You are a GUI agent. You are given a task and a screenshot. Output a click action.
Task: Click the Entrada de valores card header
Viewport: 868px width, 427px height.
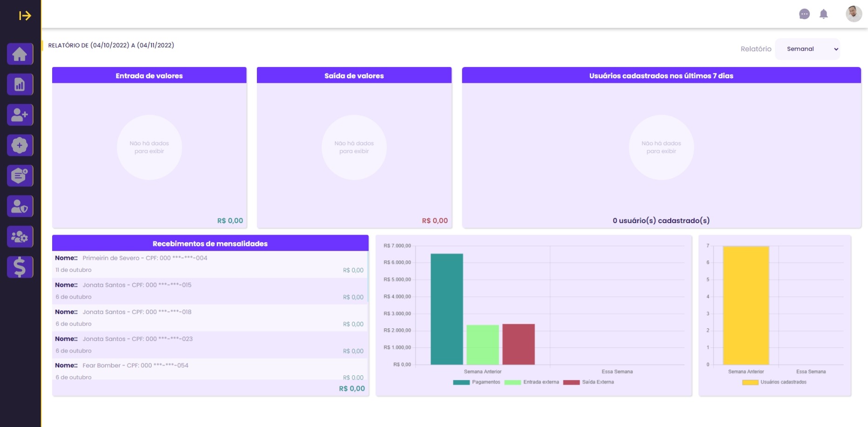tap(149, 75)
